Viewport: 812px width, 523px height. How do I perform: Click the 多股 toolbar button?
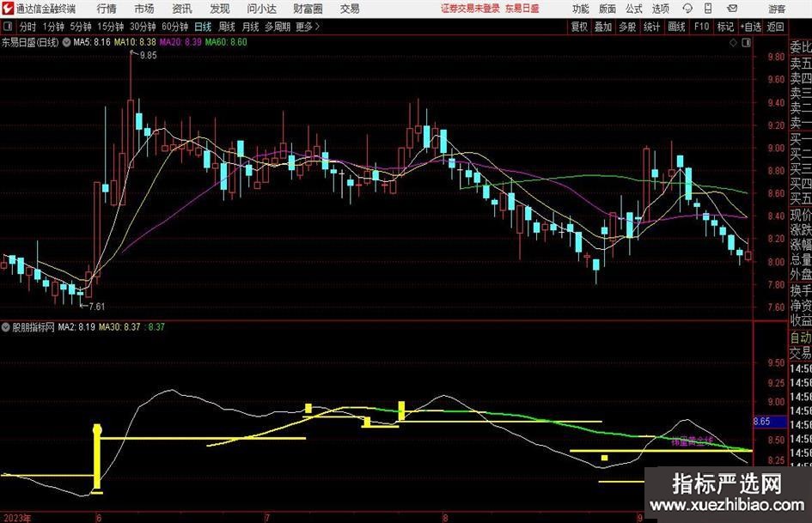pyautogui.click(x=627, y=27)
